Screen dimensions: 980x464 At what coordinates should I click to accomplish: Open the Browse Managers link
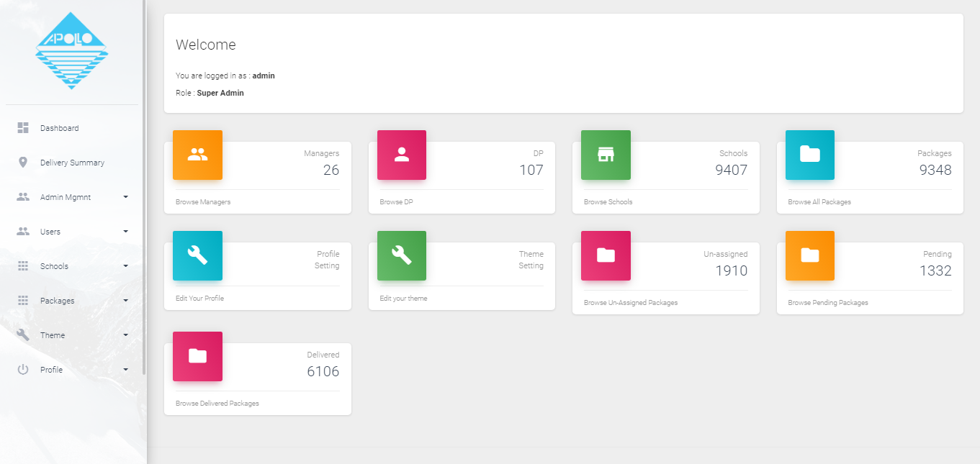203,202
